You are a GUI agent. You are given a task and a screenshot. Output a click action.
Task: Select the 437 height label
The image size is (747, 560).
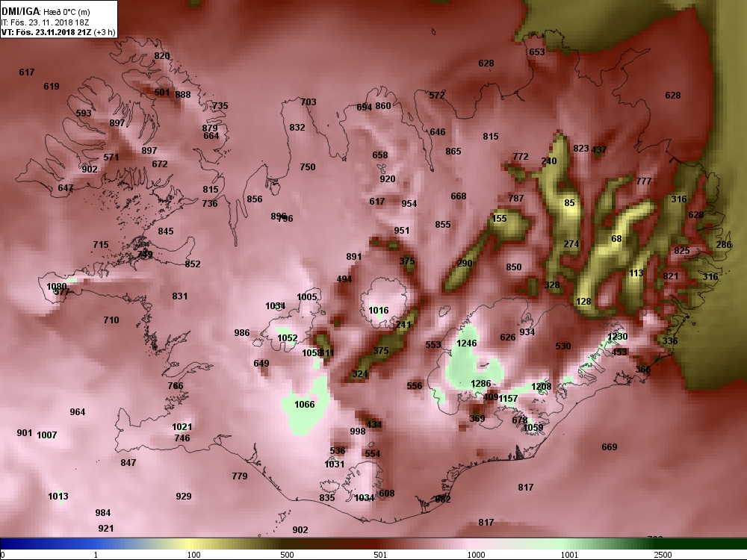point(599,150)
